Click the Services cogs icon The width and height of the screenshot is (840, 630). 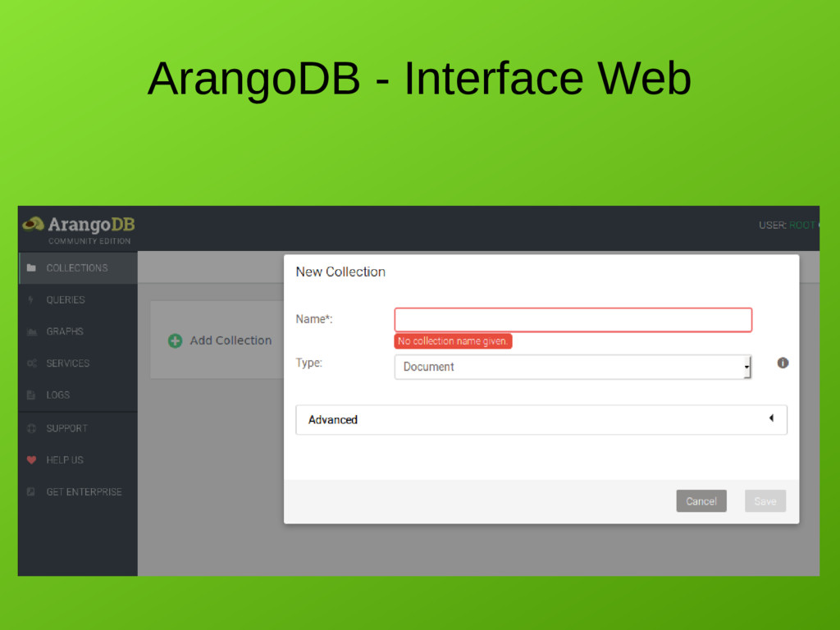32,363
